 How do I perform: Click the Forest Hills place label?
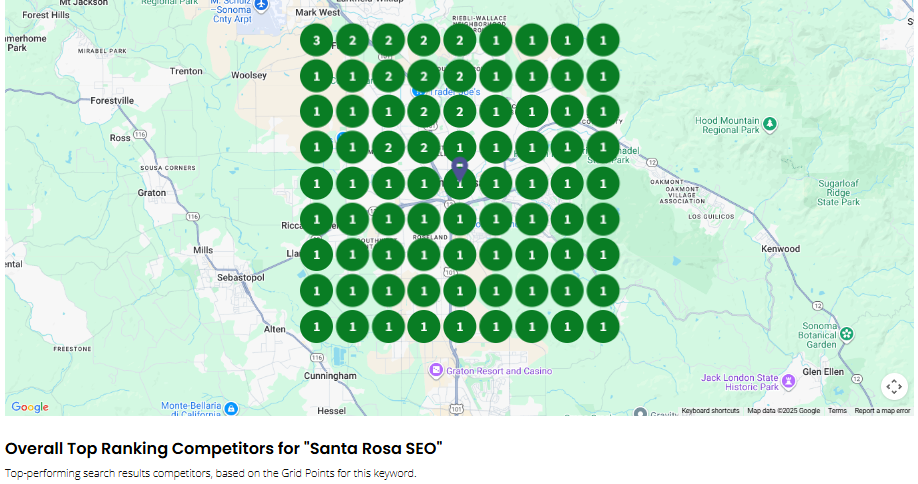(x=46, y=15)
